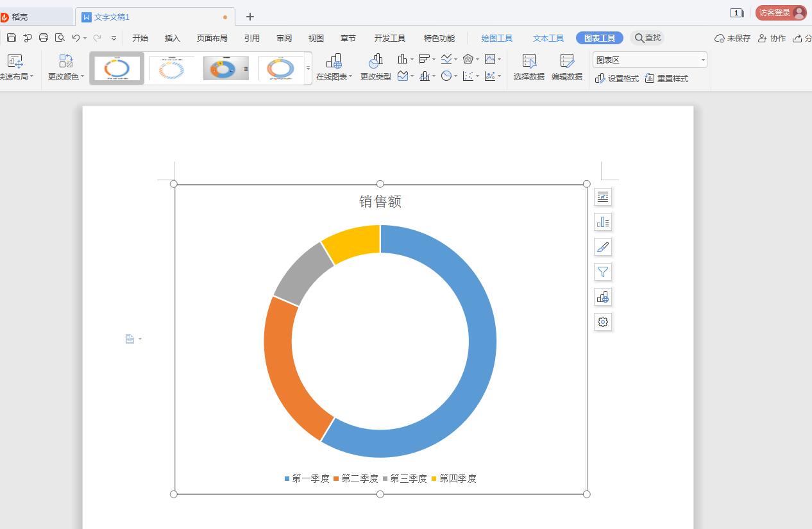This screenshot has height=529, width=812.
Task: Select the pie chart type icon
Action: [x=447, y=76]
